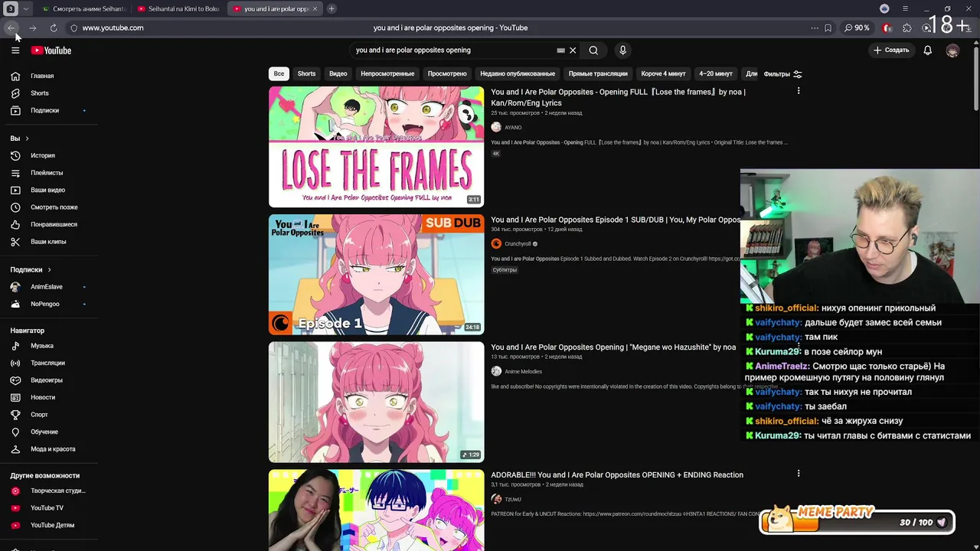Open AnimEslave subscription channel
Viewport: 980px width, 551px height.
pos(46,287)
